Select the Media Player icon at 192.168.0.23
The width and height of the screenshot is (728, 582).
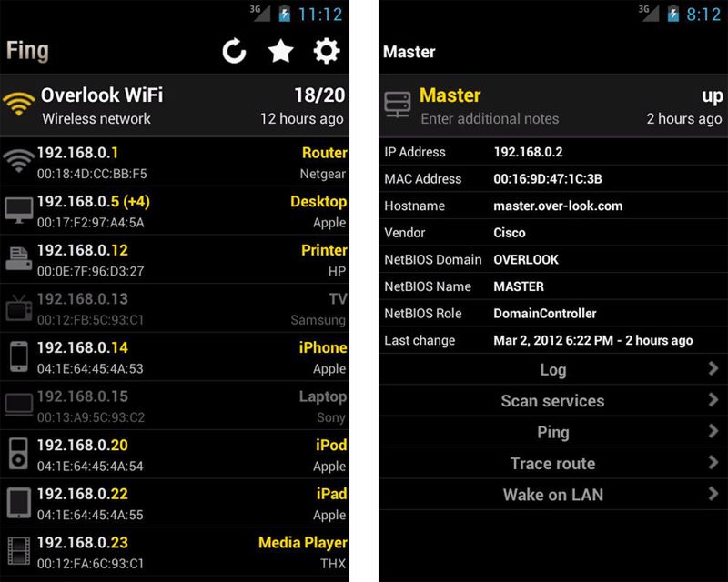[18, 550]
